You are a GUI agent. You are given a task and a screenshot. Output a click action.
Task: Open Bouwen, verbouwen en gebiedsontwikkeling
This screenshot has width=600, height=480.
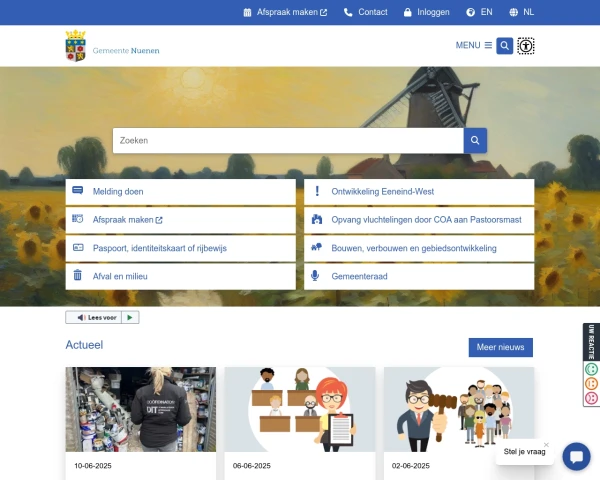(x=419, y=248)
